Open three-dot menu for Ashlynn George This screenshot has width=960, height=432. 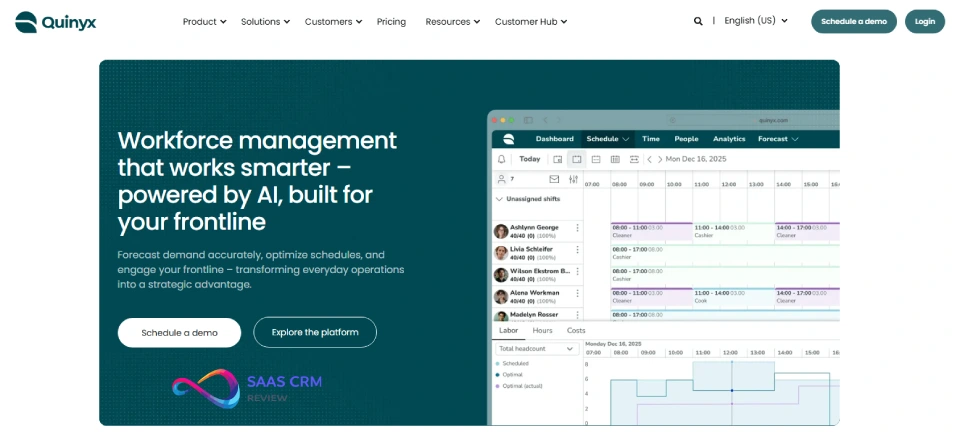577,229
